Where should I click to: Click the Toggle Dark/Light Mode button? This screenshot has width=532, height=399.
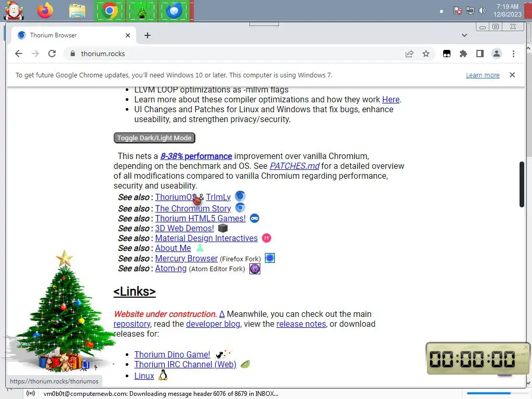pyautogui.click(x=154, y=138)
